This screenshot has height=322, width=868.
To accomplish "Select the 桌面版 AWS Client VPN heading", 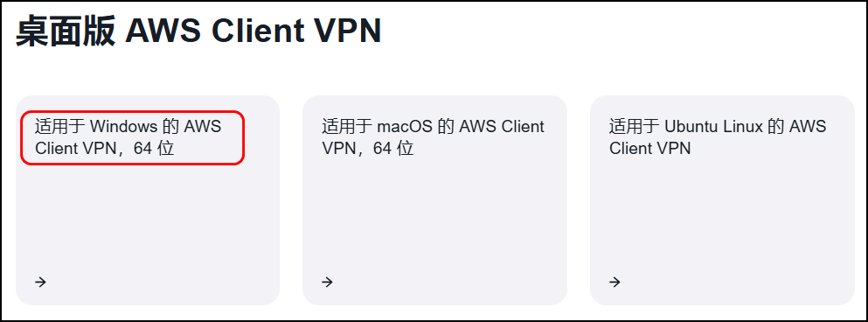I will pyautogui.click(x=198, y=31).
